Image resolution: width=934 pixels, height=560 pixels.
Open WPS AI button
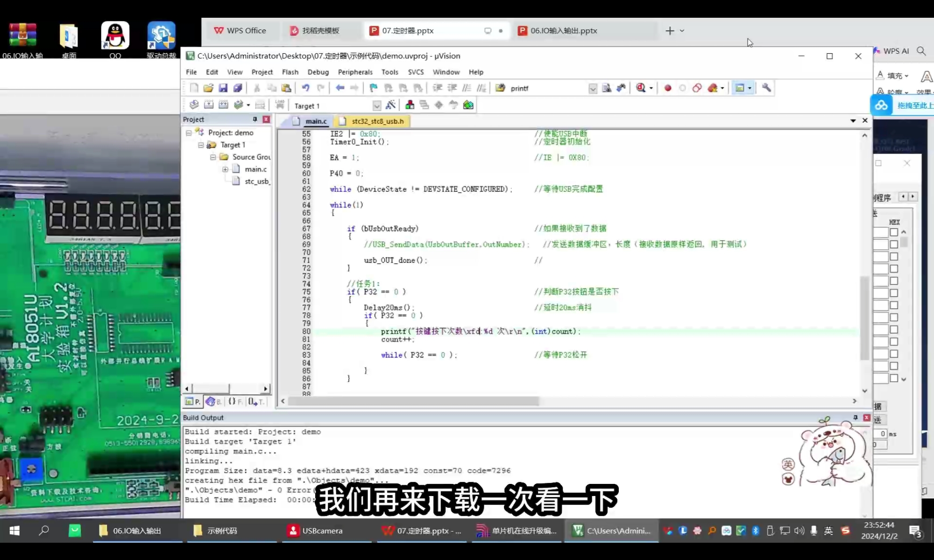tap(891, 51)
